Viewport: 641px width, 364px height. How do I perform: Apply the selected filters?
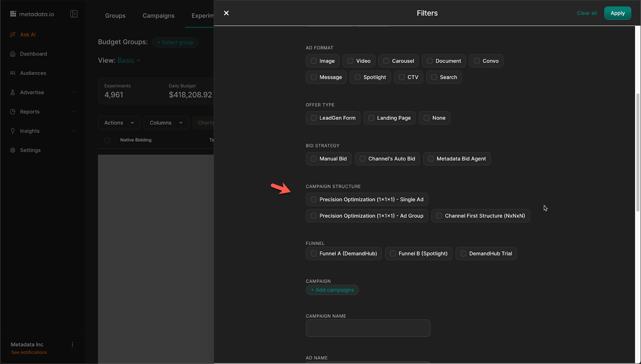(x=617, y=13)
